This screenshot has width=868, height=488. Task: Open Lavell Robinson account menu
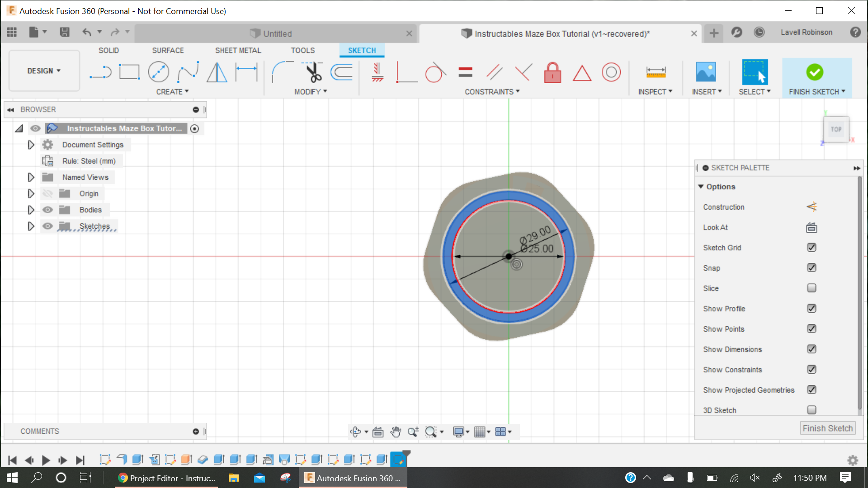pos(806,33)
